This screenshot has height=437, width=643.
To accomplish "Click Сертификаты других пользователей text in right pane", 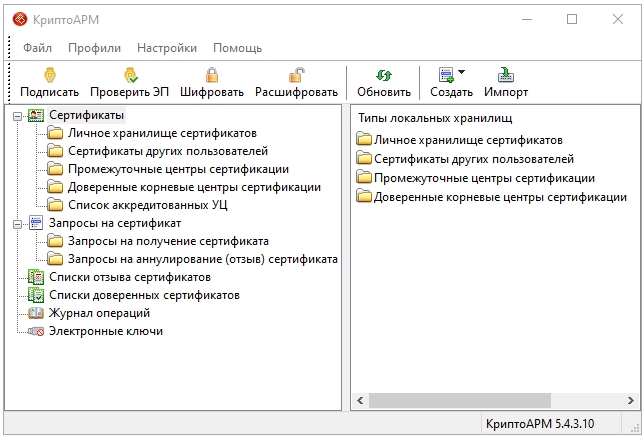I will (474, 159).
